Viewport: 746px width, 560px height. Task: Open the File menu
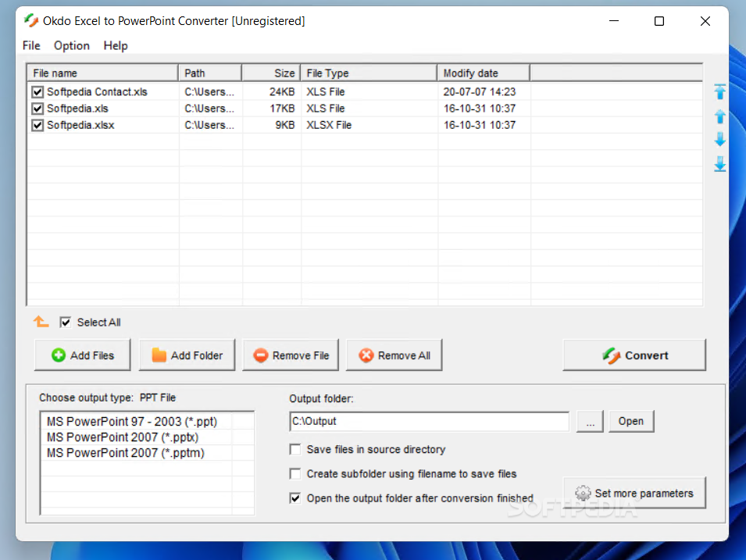tap(31, 45)
